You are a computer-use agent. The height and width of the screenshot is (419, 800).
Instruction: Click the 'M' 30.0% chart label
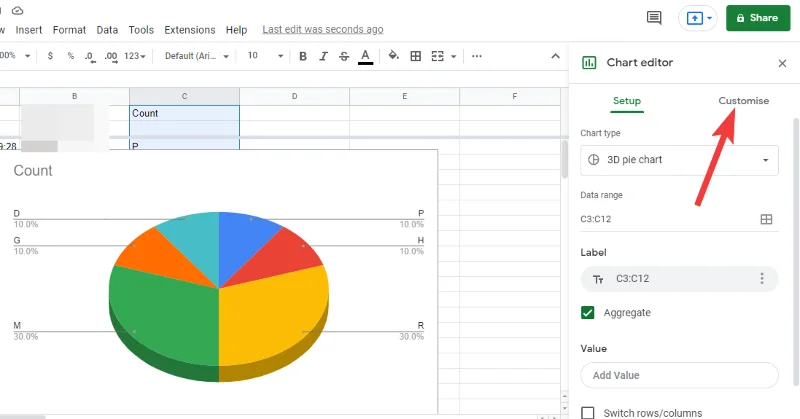coord(26,331)
